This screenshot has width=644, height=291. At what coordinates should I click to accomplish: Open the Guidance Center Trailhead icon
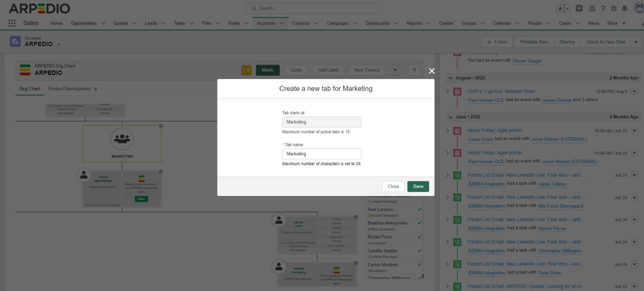[x=591, y=8]
